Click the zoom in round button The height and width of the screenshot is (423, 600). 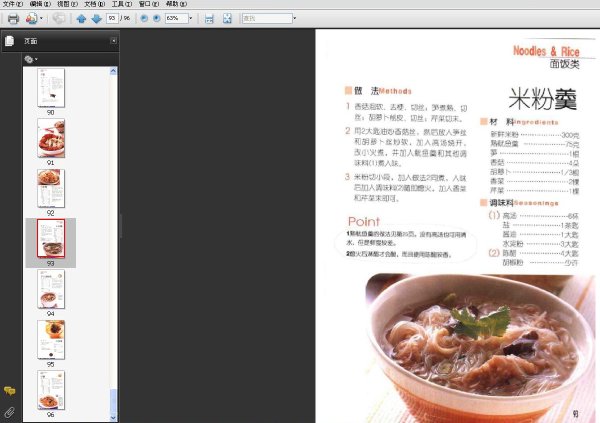157,18
